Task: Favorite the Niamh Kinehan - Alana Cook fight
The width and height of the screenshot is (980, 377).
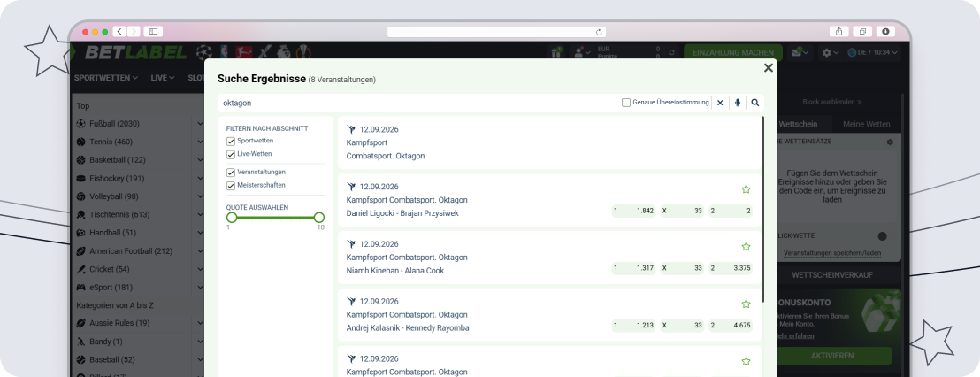Action: click(746, 247)
